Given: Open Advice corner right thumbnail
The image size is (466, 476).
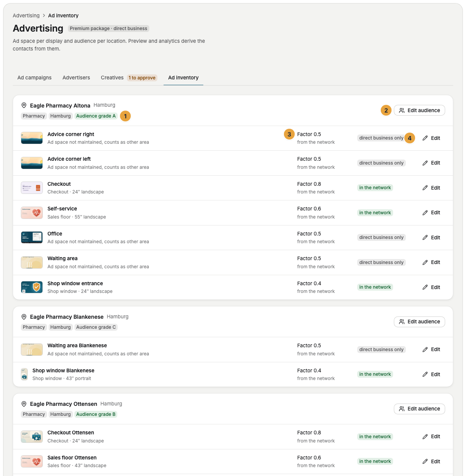Looking at the screenshot, I should pyautogui.click(x=32, y=138).
